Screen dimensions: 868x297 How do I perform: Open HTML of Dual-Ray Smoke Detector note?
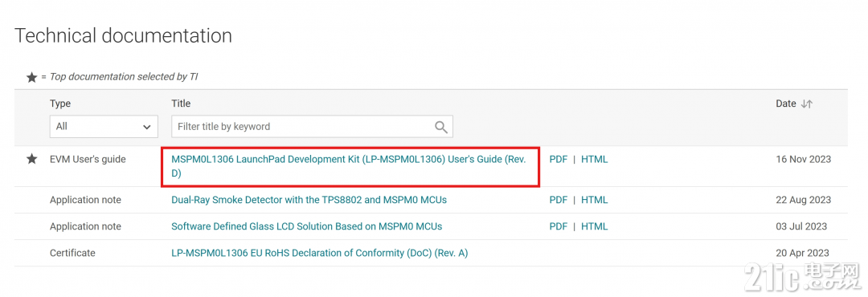coord(594,200)
